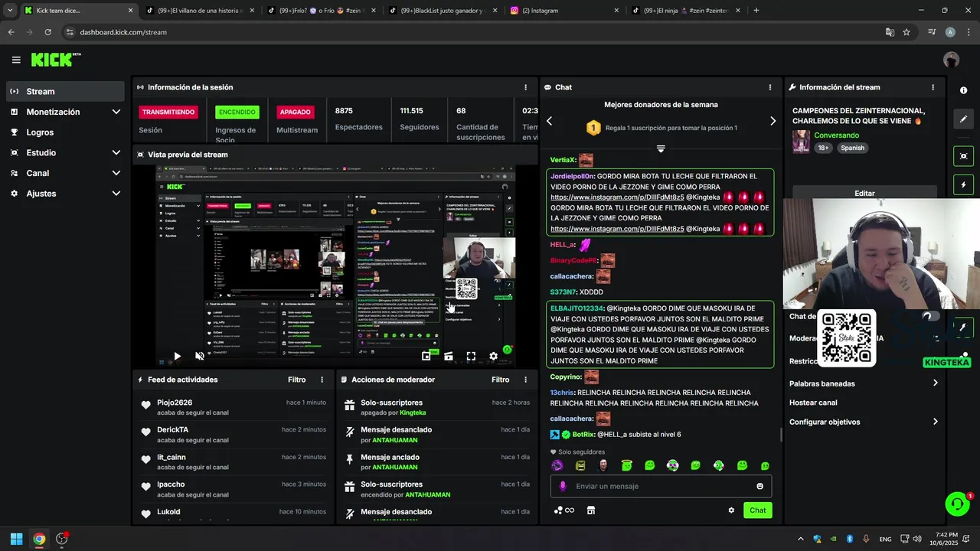Viewport: 980px width, 551px height.
Task: Send message with green Chat button
Action: coord(757,510)
